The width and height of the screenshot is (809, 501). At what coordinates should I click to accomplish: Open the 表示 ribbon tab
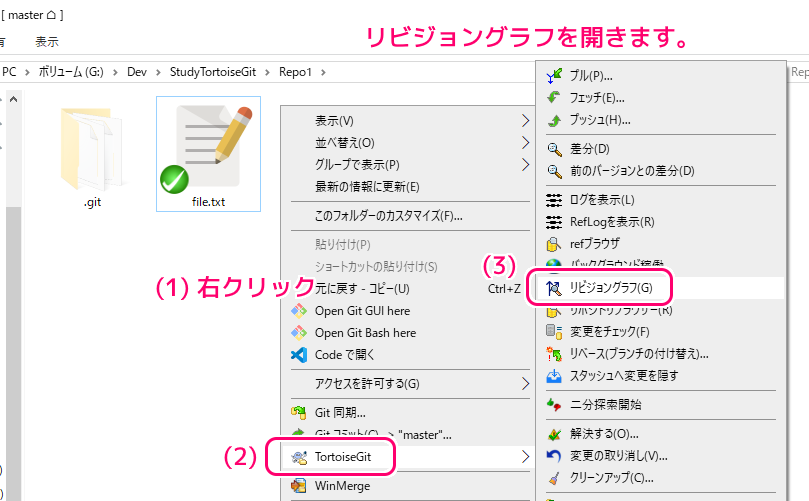[x=47, y=42]
